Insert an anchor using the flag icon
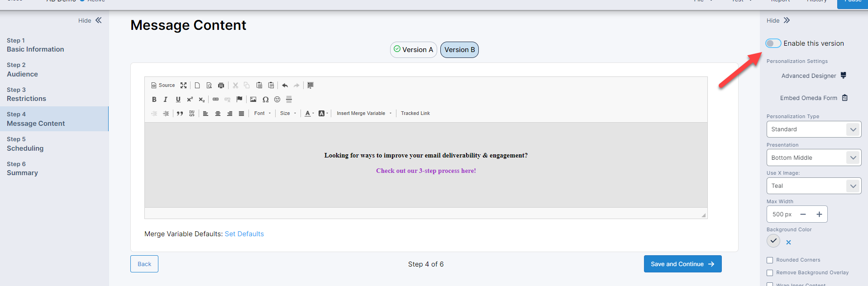The image size is (868, 286). [x=239, y=99]
